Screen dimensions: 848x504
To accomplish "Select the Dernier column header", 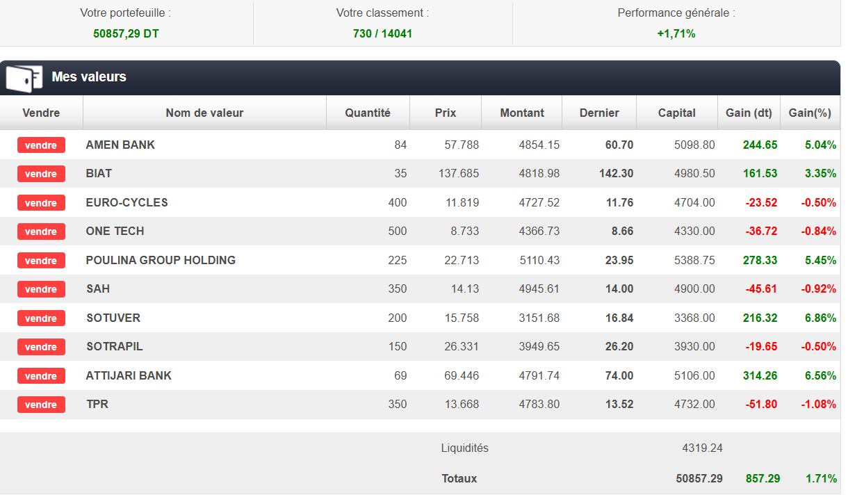I will (598, 113).
